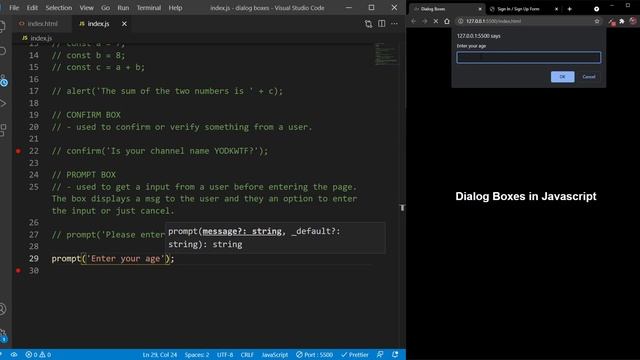640x360 pixels.
Task: Click the open changes icon in editor toolbar
Action: pos(368,24)
